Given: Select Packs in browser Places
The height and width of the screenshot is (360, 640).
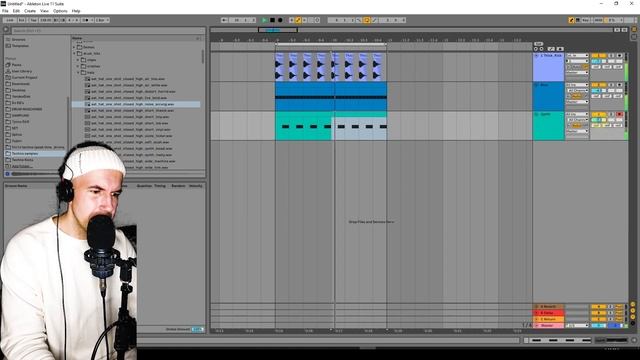Looking at the screenshot, I should 16,65.
